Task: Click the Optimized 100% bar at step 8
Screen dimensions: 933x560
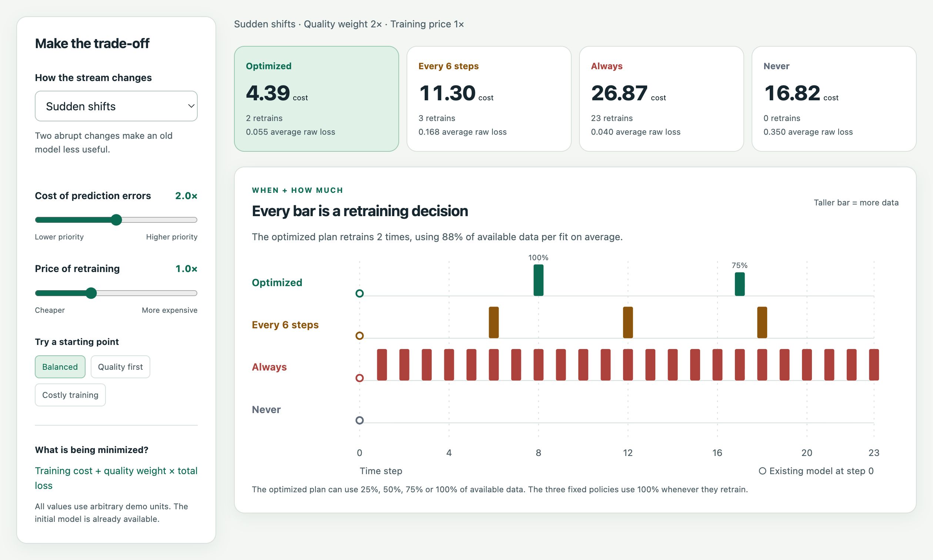Action: (x=538, y=280)
